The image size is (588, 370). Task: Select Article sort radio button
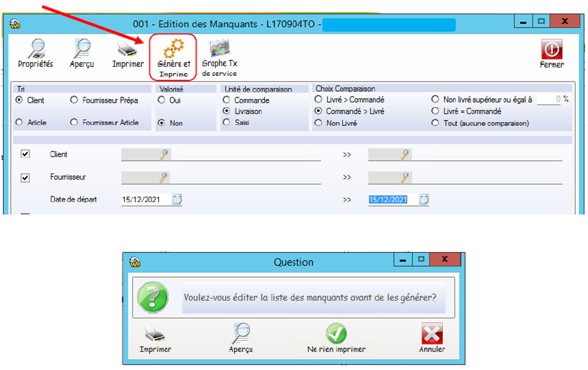19,122
